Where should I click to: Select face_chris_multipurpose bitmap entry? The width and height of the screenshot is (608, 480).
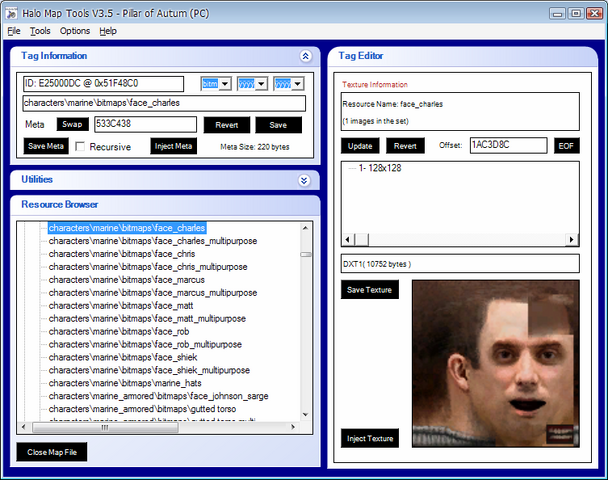(148, 267)
